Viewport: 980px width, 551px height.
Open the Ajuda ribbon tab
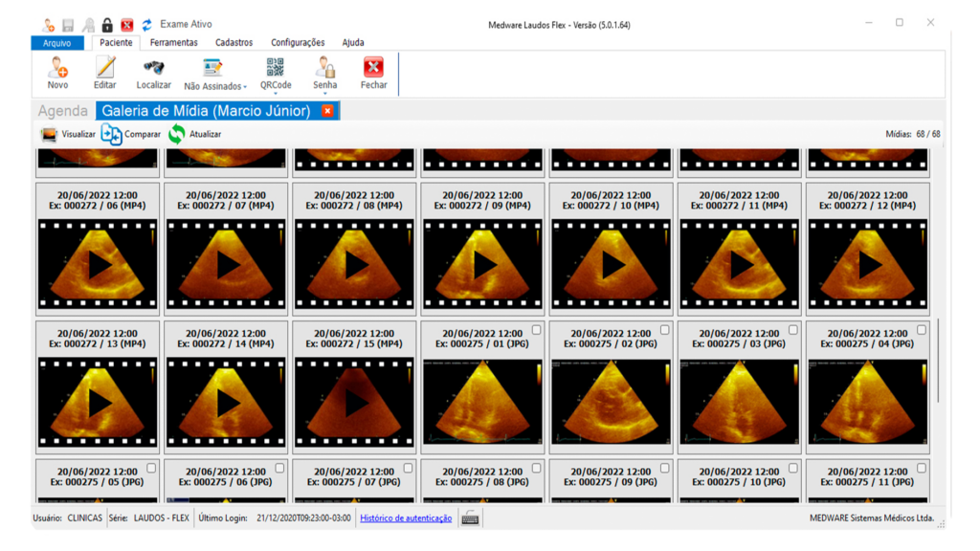click(353, 42)
